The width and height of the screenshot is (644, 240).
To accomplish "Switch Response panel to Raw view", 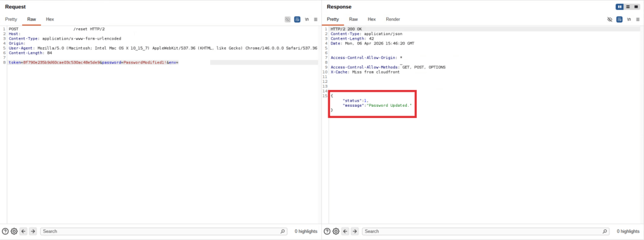I will [x=353, y=19].
